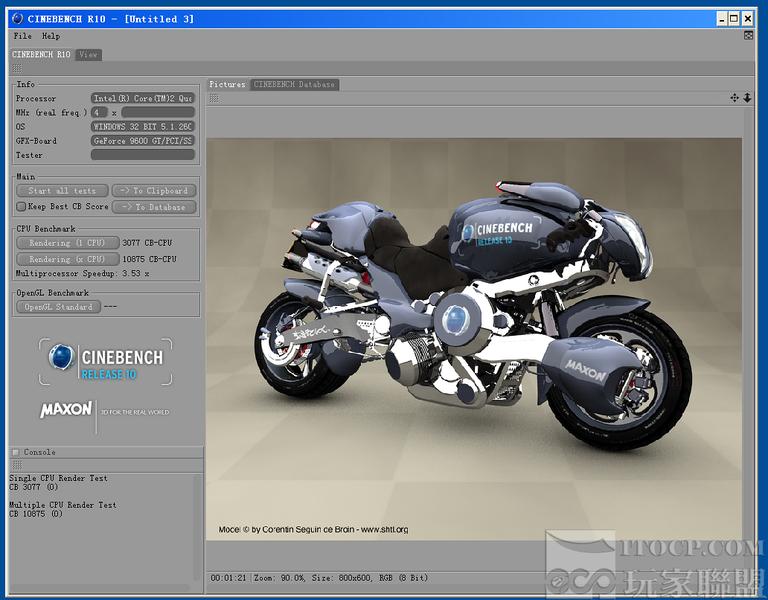Enable Keep Best CB Score checkbox
The height and width of the screenshot is (600, 768).
coord(21,207)
